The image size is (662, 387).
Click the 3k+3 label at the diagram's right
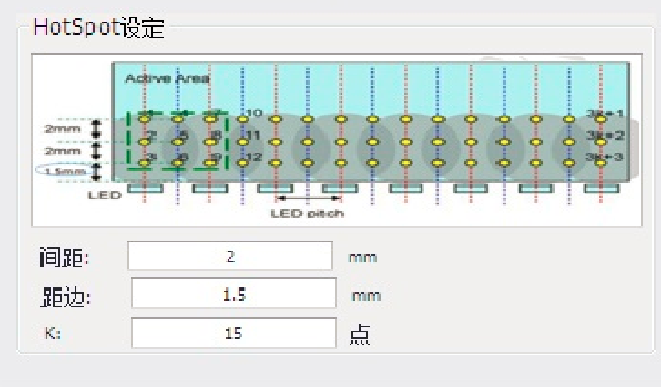[x=604, y=157]
